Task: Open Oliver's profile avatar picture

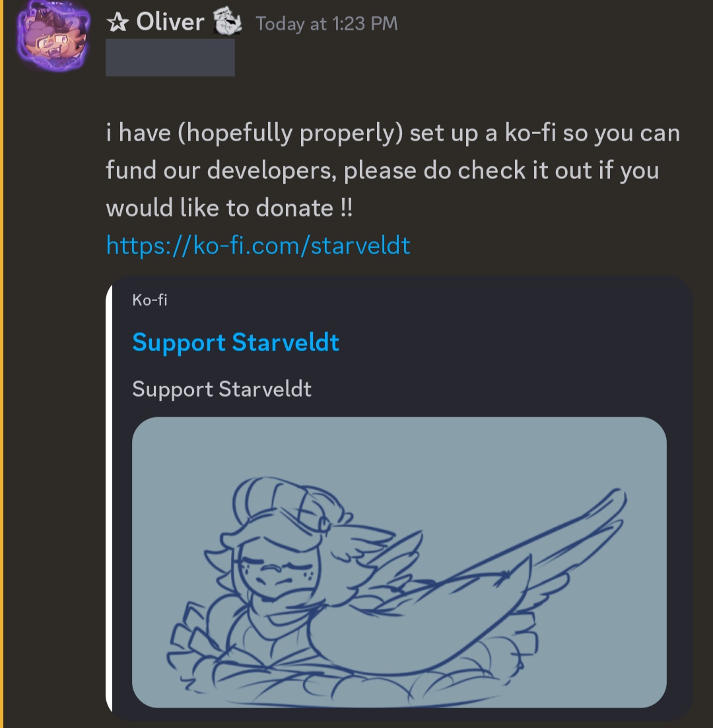Action: point(53,36)
